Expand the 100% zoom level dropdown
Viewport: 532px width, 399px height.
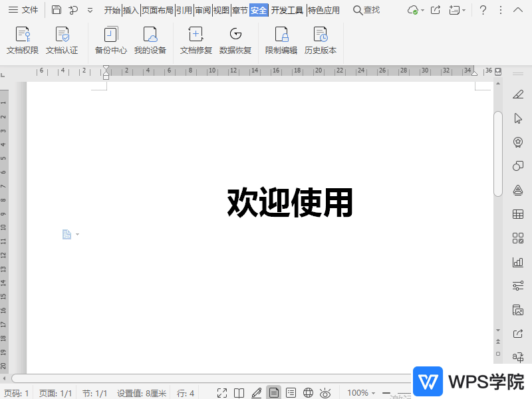coord(361,393)
